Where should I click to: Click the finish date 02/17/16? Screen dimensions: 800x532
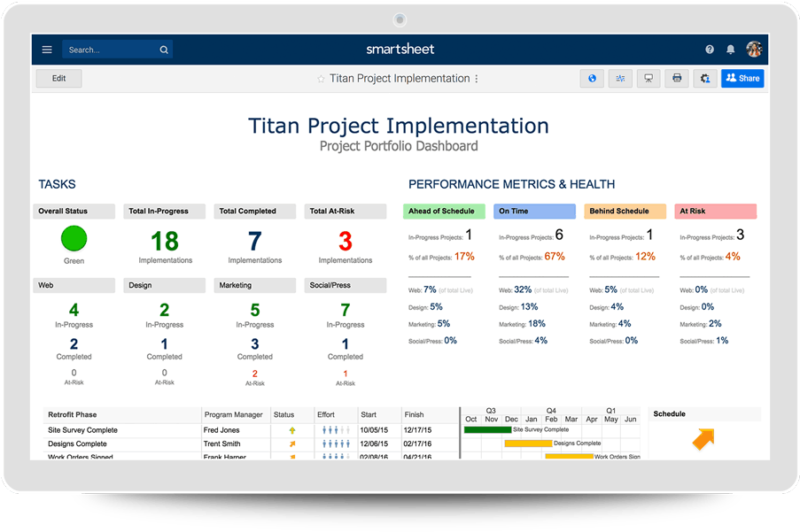click(x=417, y=444)
